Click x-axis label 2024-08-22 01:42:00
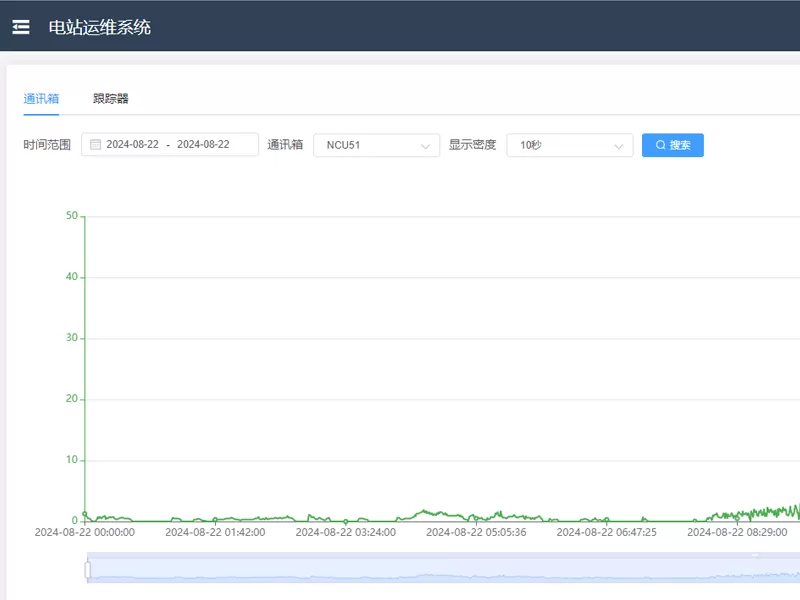 click(215, 533)
